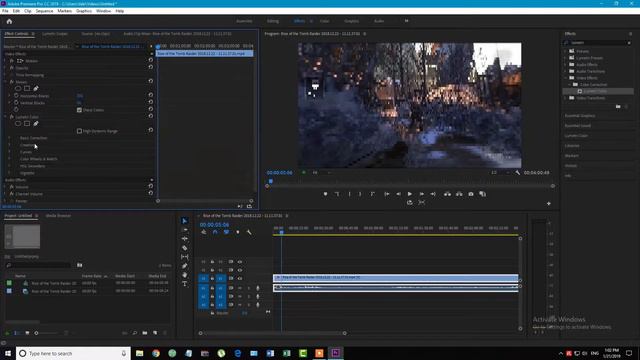Open the Essential Sound panel
This screenshot has height=360, width=640.
(578, 126)
